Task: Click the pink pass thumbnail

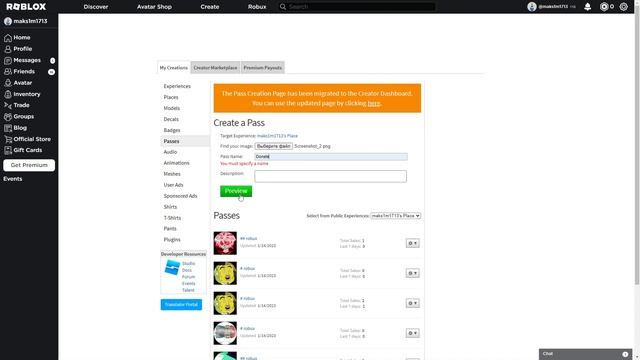Action: point(225,243)
